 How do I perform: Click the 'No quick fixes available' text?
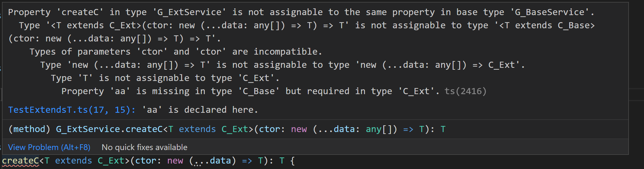[x=144, y=147]
